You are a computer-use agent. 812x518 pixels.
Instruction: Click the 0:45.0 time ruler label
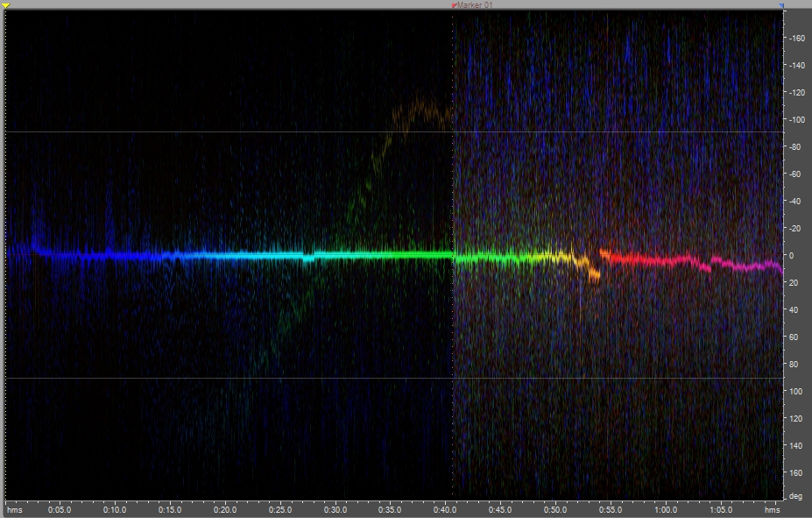pyautogui.click(x=500, y=510)
